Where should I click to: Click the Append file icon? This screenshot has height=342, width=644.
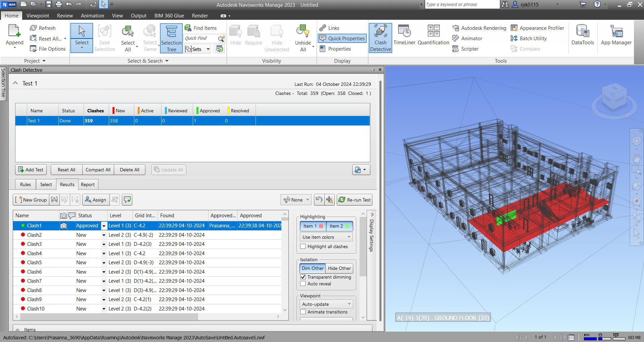(x=14, y=31)
